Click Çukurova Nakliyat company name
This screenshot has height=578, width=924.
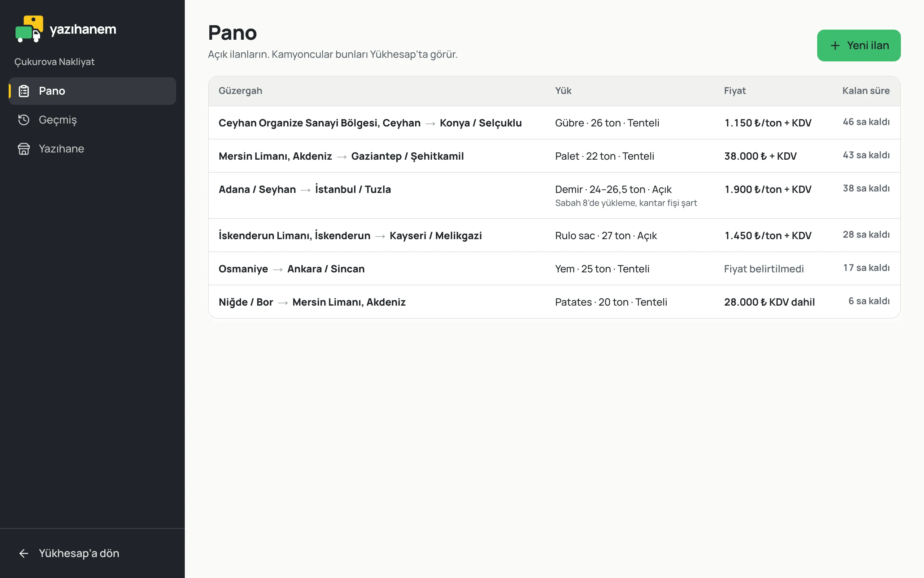pyautogui.click(x=54, y=61)
